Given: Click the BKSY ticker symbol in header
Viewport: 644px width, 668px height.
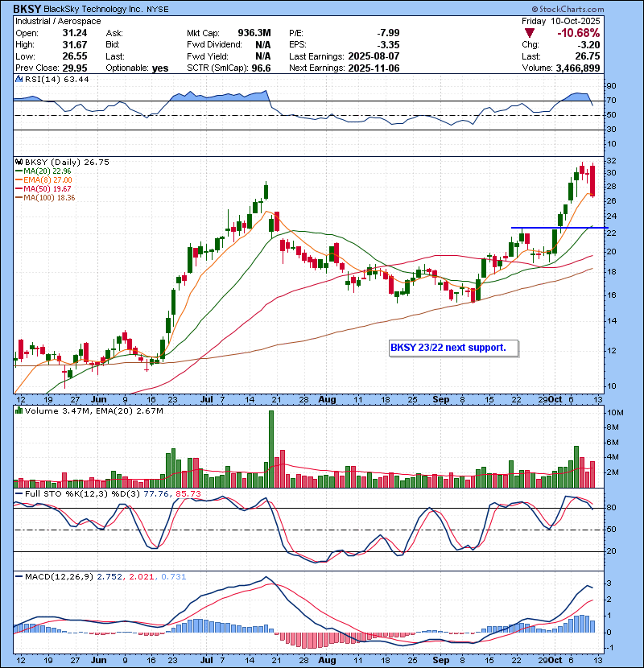Looking at the screenshot, I should tap(27, 9).
